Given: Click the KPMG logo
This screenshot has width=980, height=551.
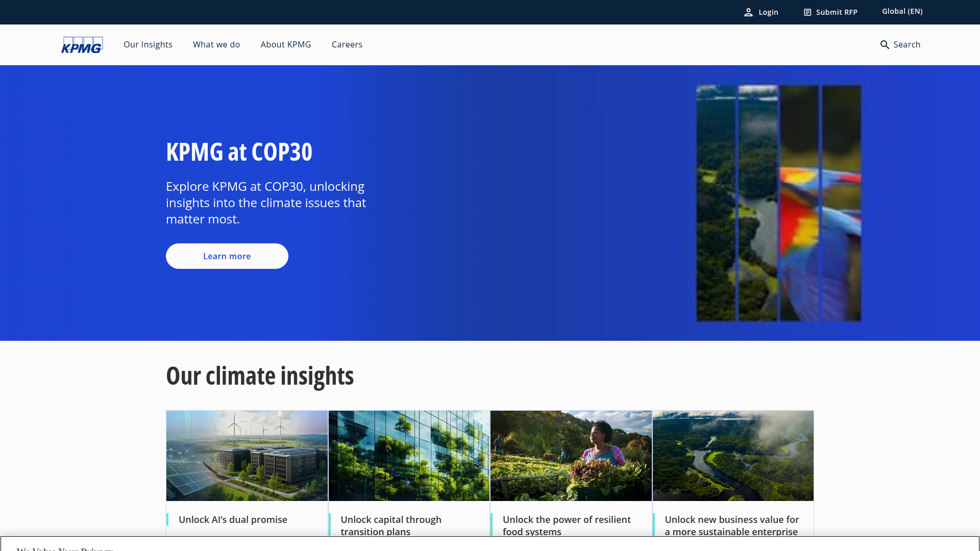Looking at the screenshot, I should 82,44.
